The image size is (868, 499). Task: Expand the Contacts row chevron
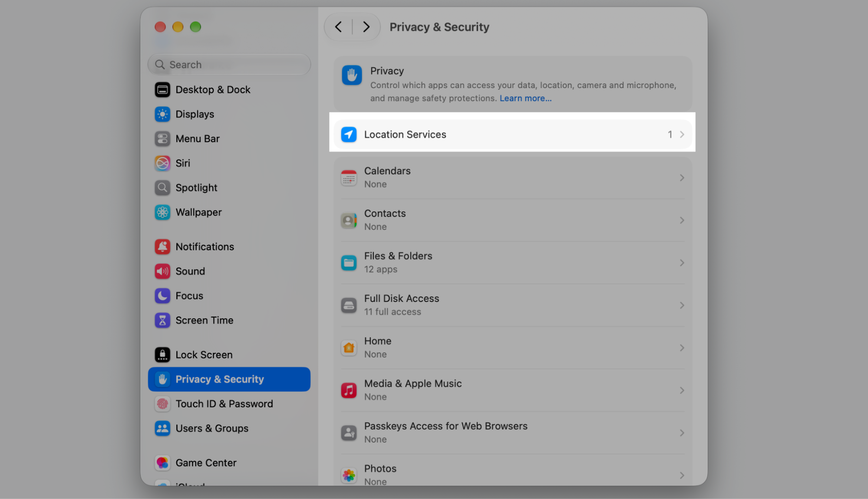tap(682, 220)
